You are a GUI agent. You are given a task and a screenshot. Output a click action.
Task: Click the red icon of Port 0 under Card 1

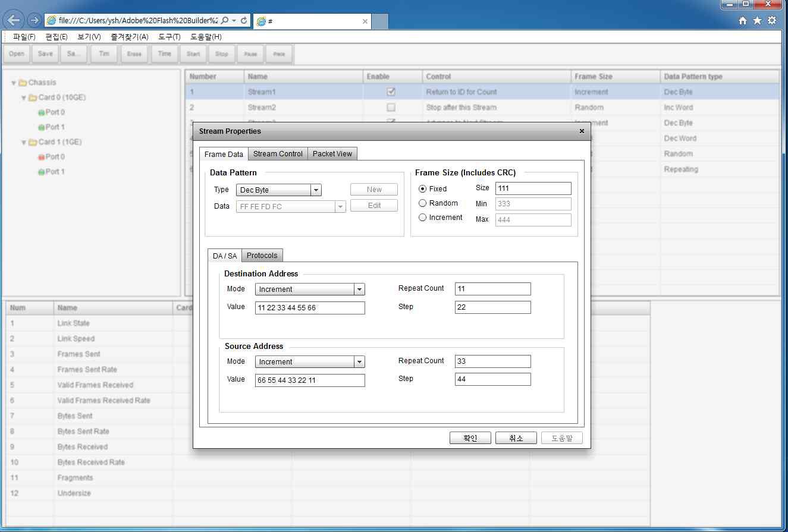[x=41, y=157]
